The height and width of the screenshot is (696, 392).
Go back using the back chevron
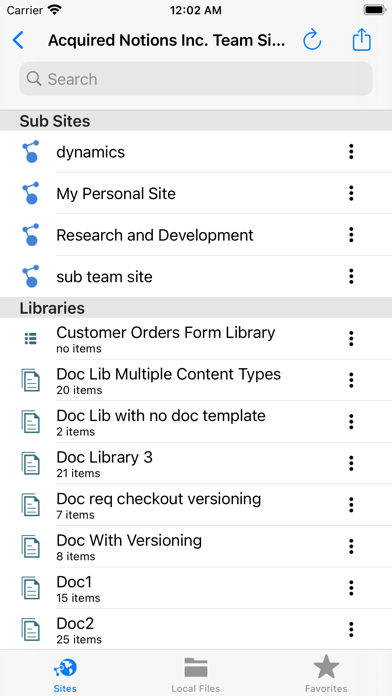(18, 40)
